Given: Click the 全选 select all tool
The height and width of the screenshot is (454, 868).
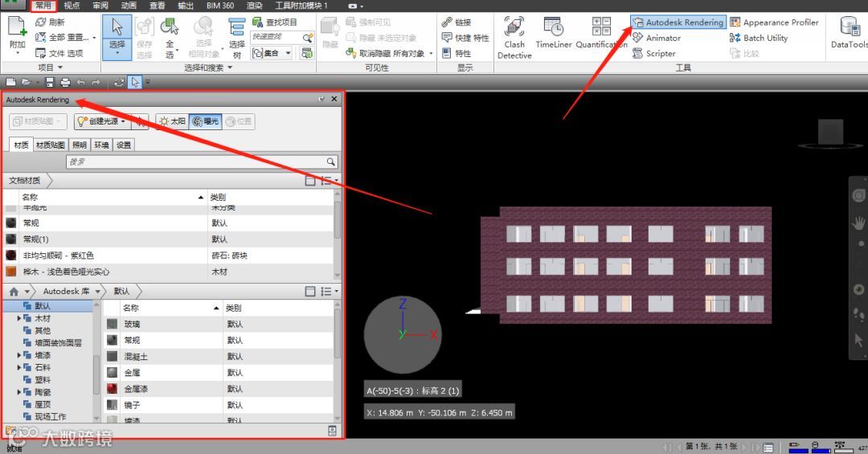Looking at the screenshot, I should click(x=170, y=36).
